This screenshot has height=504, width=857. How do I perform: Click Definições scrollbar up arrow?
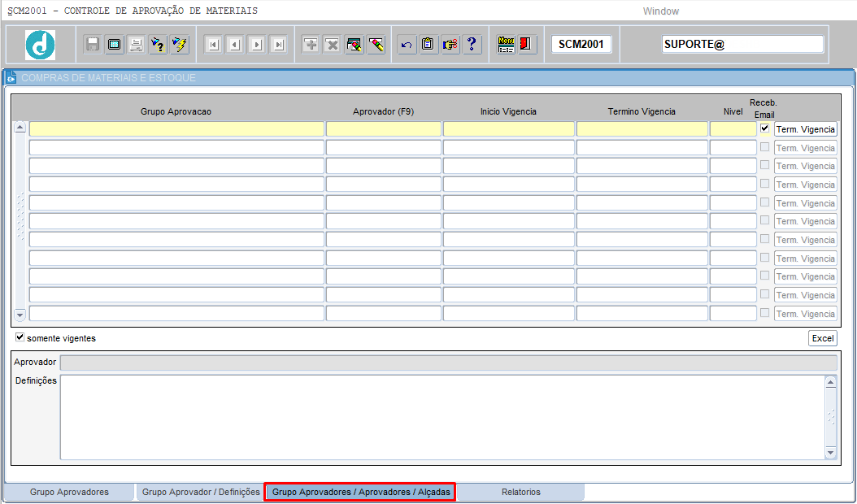coord(831,382)
